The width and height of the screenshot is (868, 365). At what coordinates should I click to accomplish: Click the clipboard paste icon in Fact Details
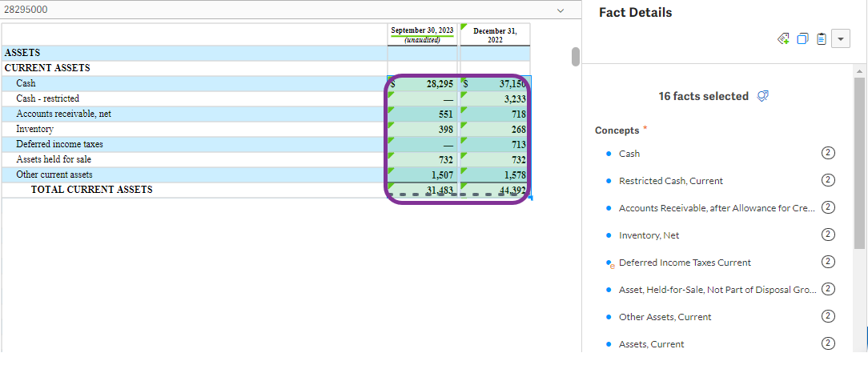point(821,39)
